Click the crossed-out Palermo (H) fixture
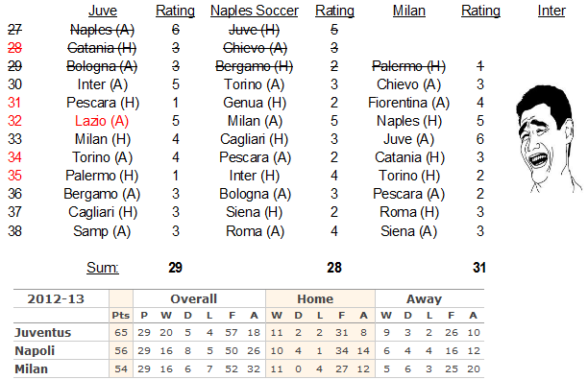The image size is (588, 380). (408, 66)
